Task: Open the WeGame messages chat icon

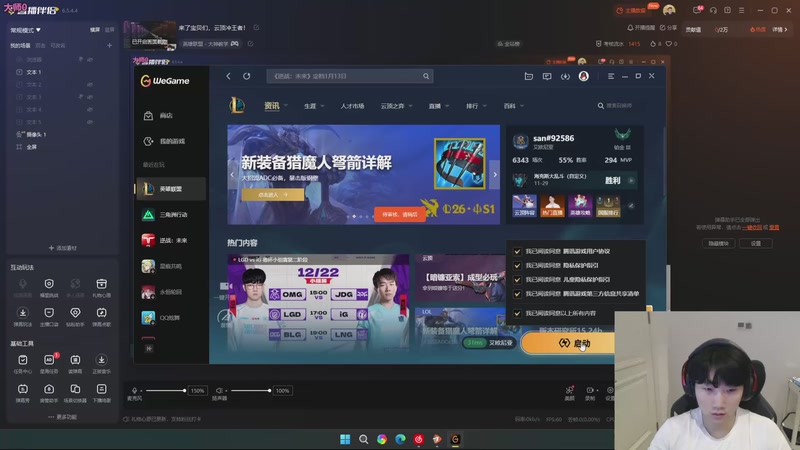Action: (x=547, y=76)
